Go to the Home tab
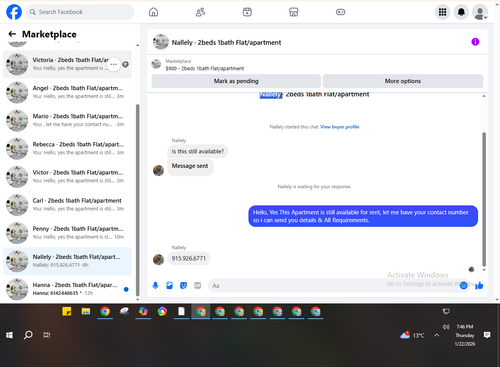Viewport: 500px width, 367px height. tap(153, 12)
